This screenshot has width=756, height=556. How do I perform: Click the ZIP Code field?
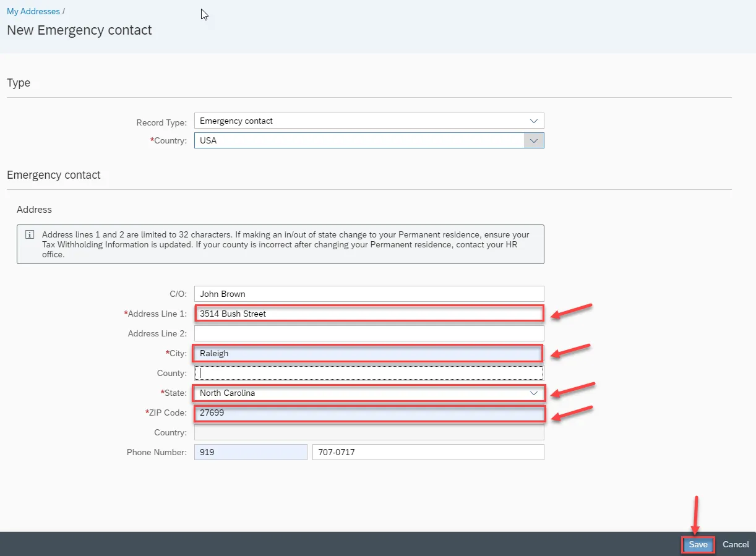pyautogui.click(x=369, y=413)
